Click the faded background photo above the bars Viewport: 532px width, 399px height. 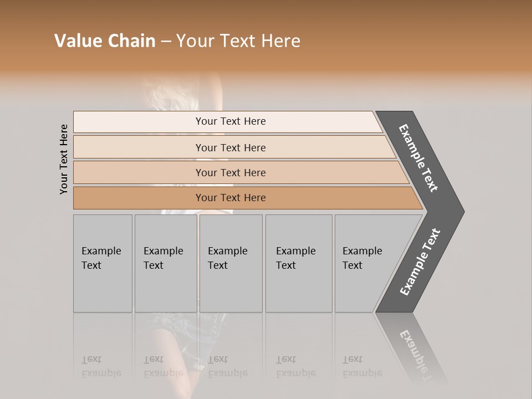coord(183,91)
